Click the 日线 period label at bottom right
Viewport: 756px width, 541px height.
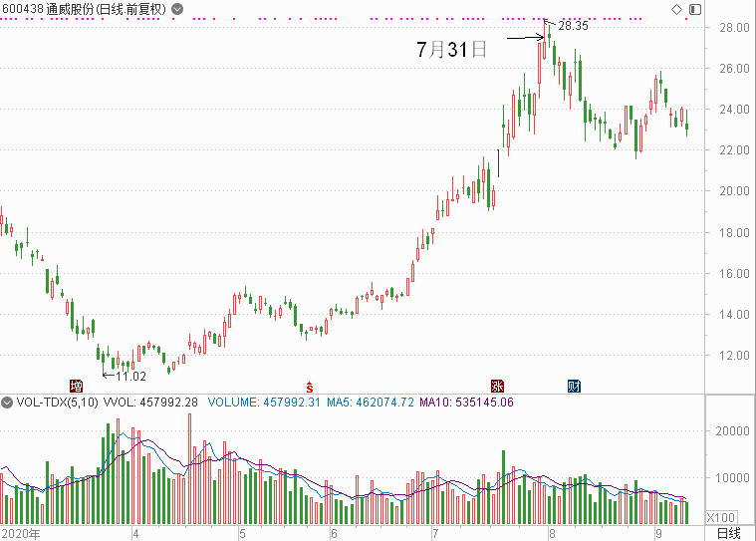(x=728, y=533)
